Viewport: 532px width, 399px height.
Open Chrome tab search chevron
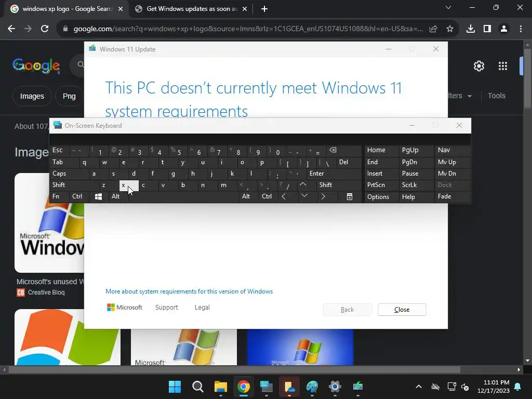(x=448, y=7)
